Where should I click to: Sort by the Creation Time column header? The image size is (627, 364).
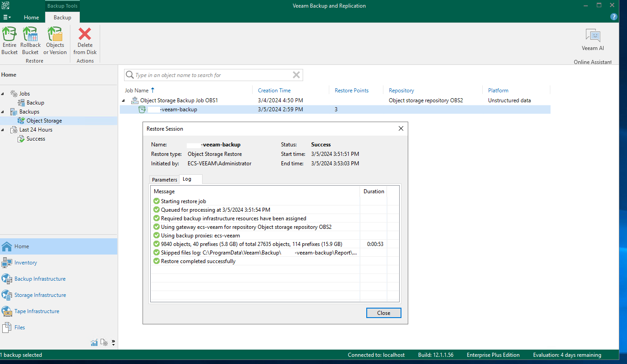(274, 91)
